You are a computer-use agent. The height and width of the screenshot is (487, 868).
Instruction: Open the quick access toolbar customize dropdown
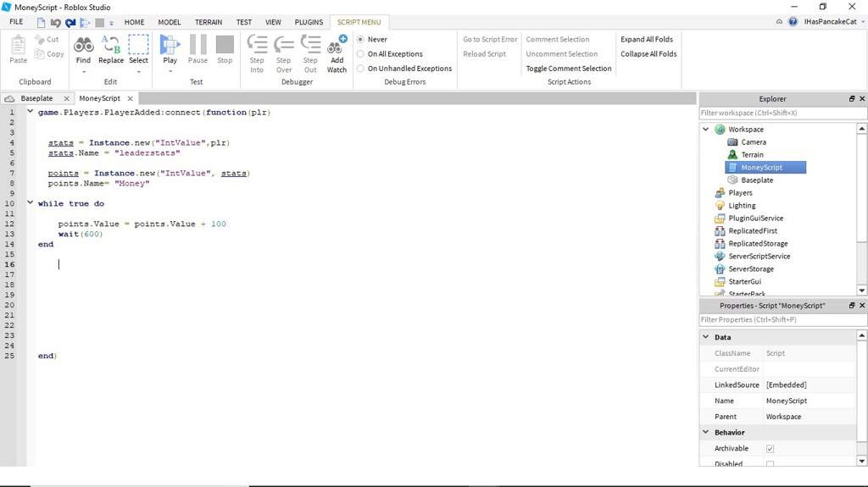point(111,23)
